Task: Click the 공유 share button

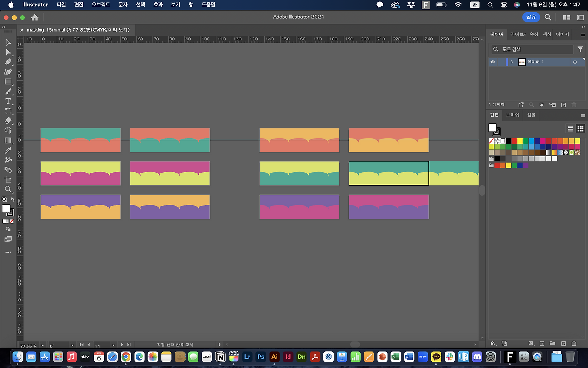Action: click(531, 17)
